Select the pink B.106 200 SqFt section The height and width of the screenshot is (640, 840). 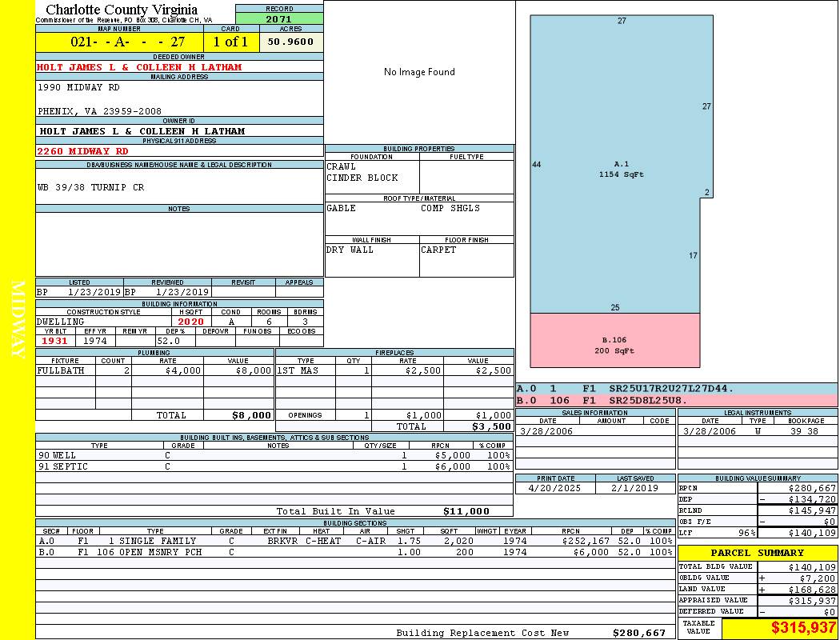pyautogui.click(x=614, y=345)
